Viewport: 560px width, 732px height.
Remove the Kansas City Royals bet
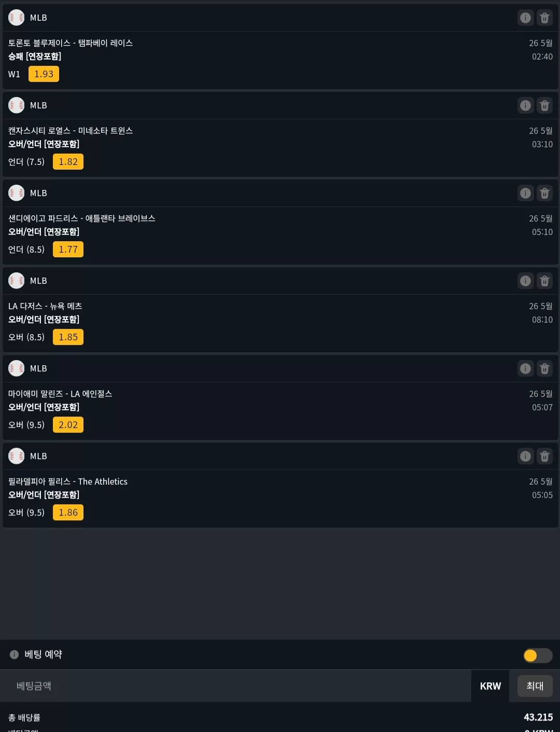pyautogui.click(x=544, y=105)
